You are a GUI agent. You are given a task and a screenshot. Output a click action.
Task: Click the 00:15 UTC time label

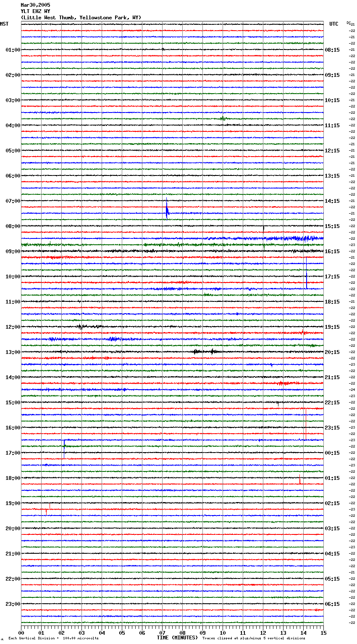(332, 453)
